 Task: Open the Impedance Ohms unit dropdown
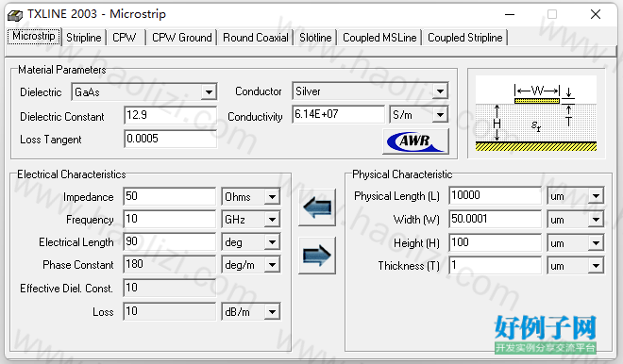(x=272, y=197)
